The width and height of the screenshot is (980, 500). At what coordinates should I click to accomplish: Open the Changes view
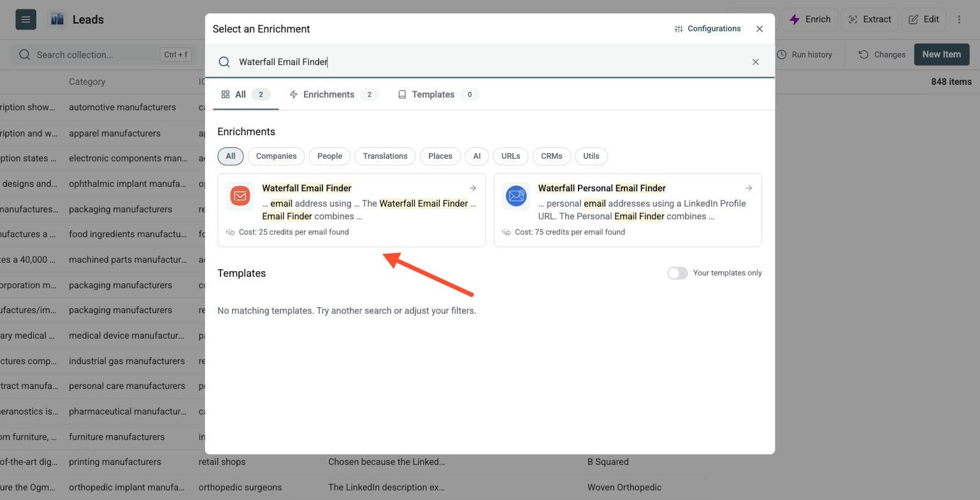[x=882, y=55]
